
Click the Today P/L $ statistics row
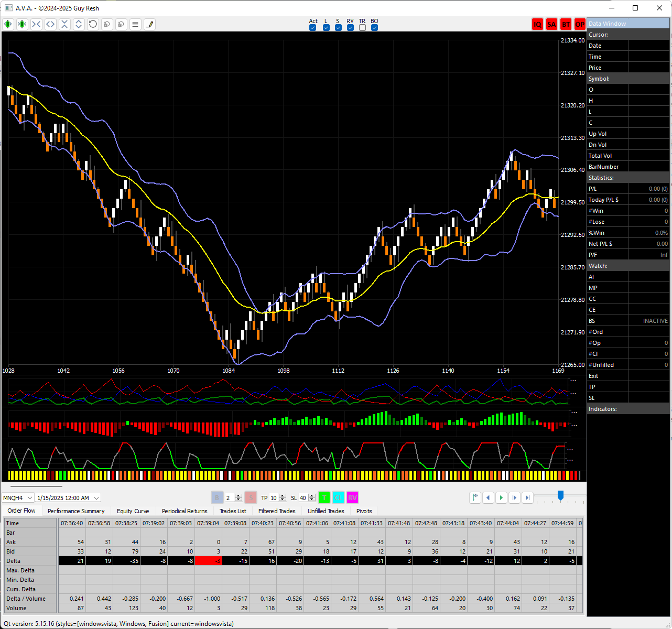628,200
